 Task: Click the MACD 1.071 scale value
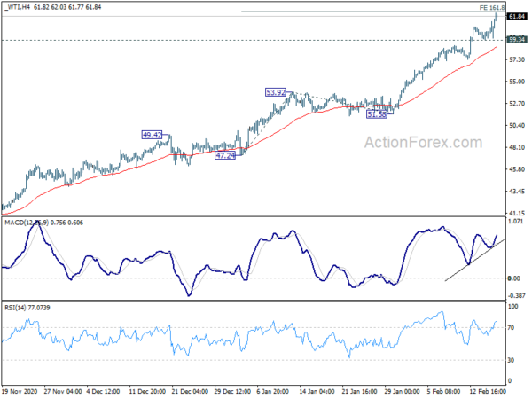tap(516, 221)
